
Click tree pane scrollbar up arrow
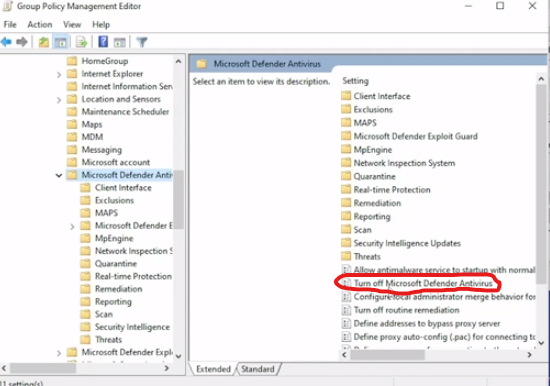[178, 61]
